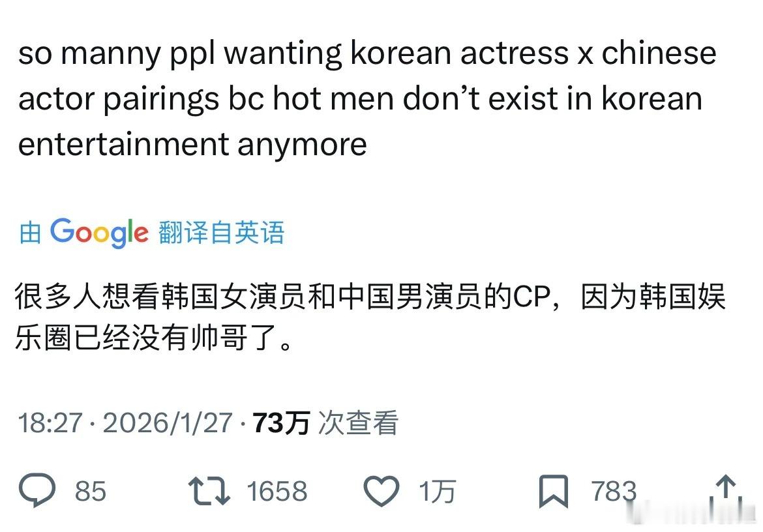Click the bold 73万 view count
Screen dimensions: 763x532
point(281,422)
